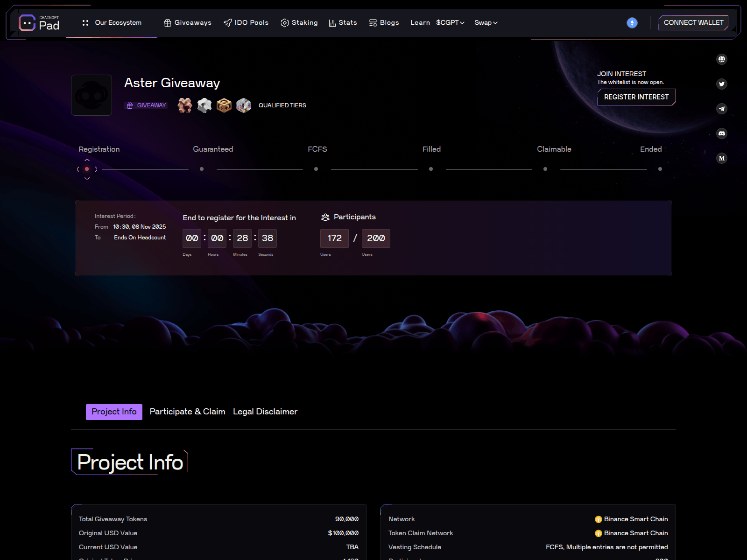The height and width of the screenshot is (560, 747).
Task: Click the Token Claim Network Binance Smart Chain value
Action: 631,533
